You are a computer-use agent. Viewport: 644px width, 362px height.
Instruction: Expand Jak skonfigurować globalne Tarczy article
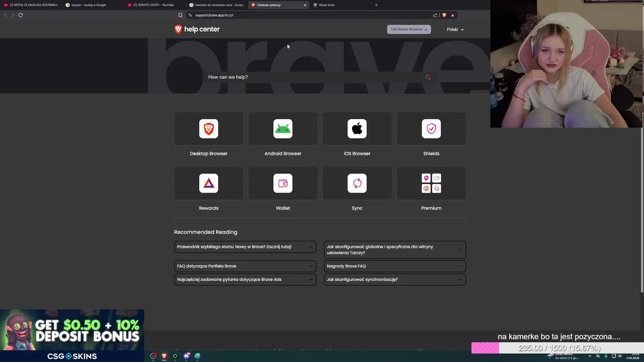pyautogui.click(x=395, y=250)
